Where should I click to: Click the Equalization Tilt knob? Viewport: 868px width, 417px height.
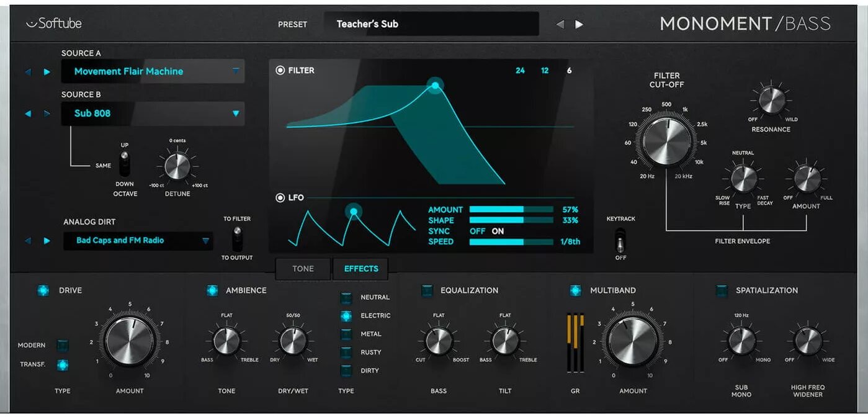[x=506, y=341]
